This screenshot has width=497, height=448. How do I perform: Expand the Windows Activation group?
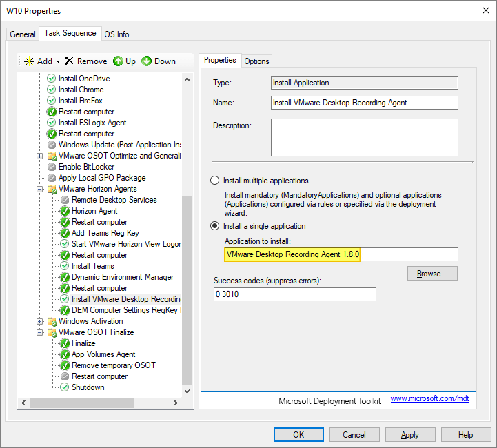40,321
